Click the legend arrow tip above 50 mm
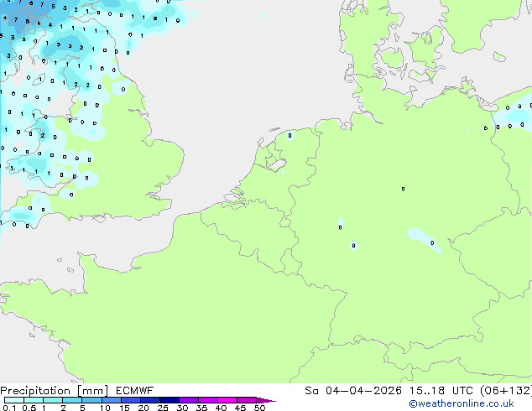The image size is (532, 411). click(266, 400)
